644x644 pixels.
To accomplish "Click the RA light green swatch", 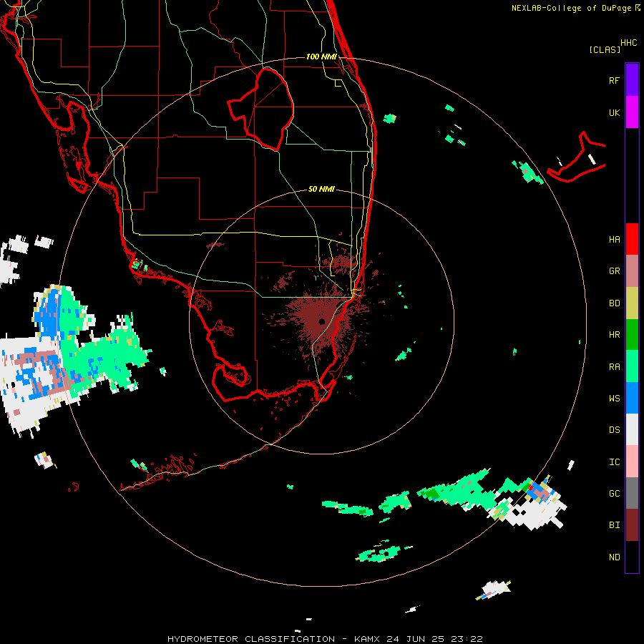I will [x=632, y=366].
